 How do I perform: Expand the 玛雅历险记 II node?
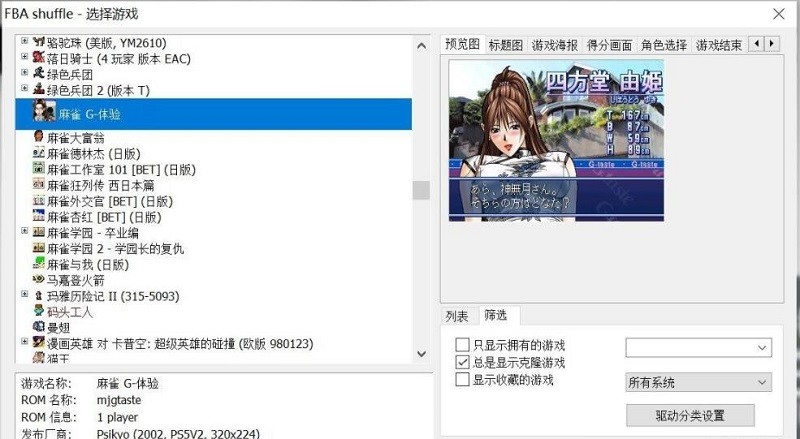(24, 294)
